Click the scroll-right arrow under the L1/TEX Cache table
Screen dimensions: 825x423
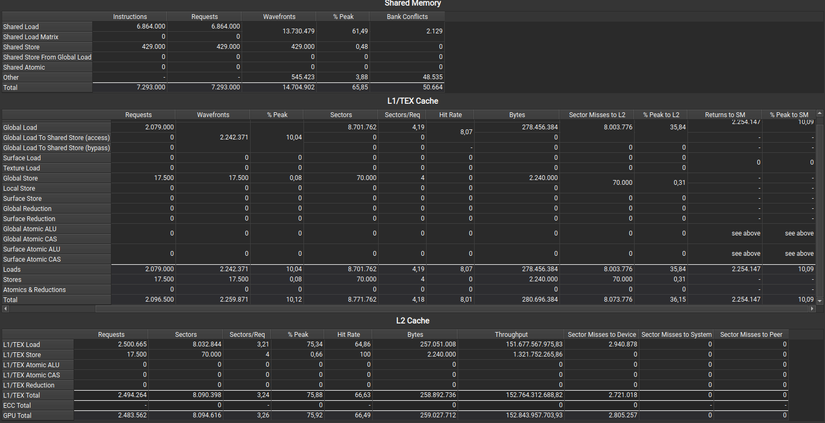[x=813, y=309]
